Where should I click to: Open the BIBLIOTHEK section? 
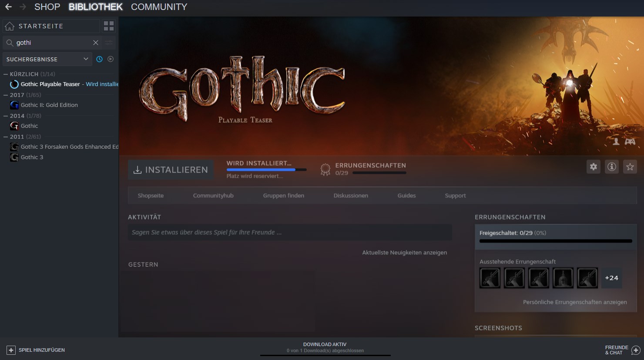96,7
